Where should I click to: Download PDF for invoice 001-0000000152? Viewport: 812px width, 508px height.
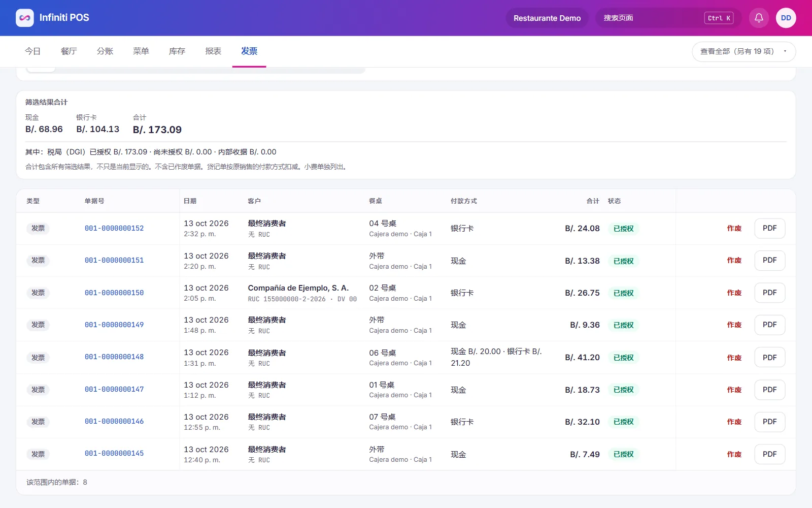[x=769, y=228]
